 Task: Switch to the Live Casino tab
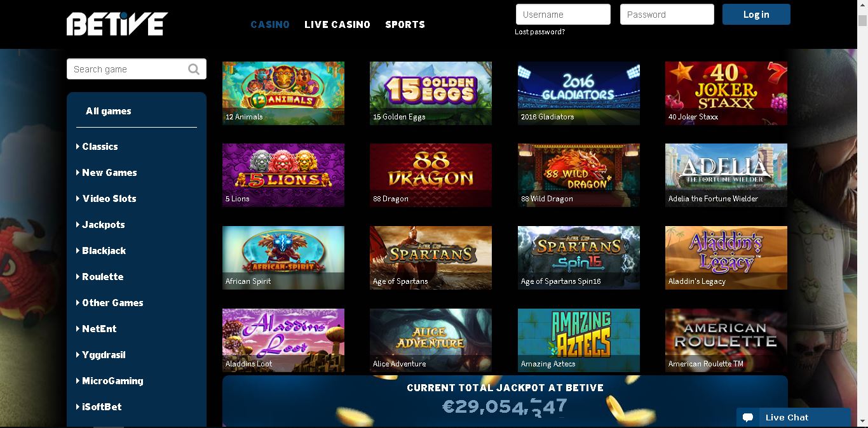click(x=337, y=24)
